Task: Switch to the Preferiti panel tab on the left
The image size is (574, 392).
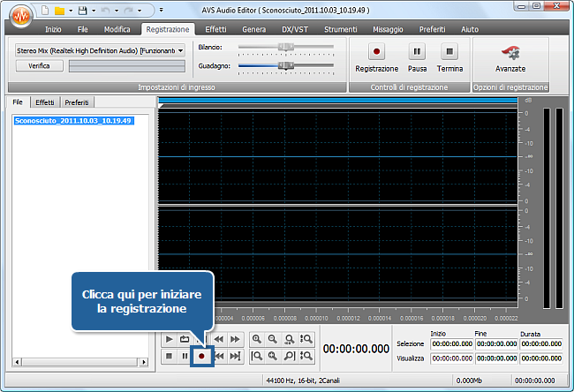Action: point(76,102)
